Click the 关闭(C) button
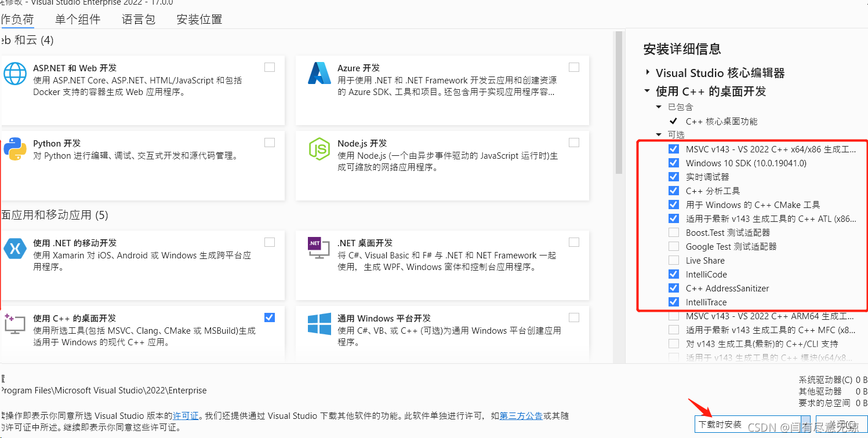Image resolution: width=868 pixels, height=438 pixels. 841,424
